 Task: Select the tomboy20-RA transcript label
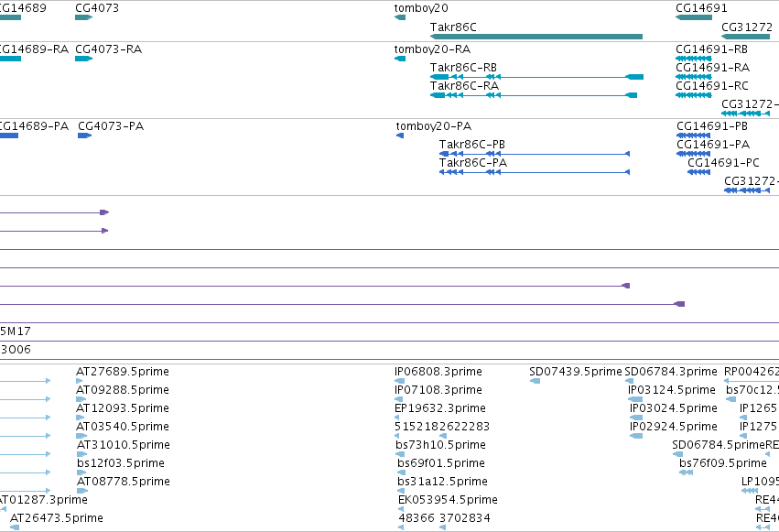click(432, 49)
